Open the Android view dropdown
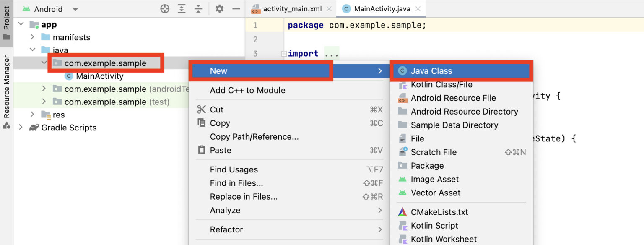This screenshot has height=245, width=644. 75,9
